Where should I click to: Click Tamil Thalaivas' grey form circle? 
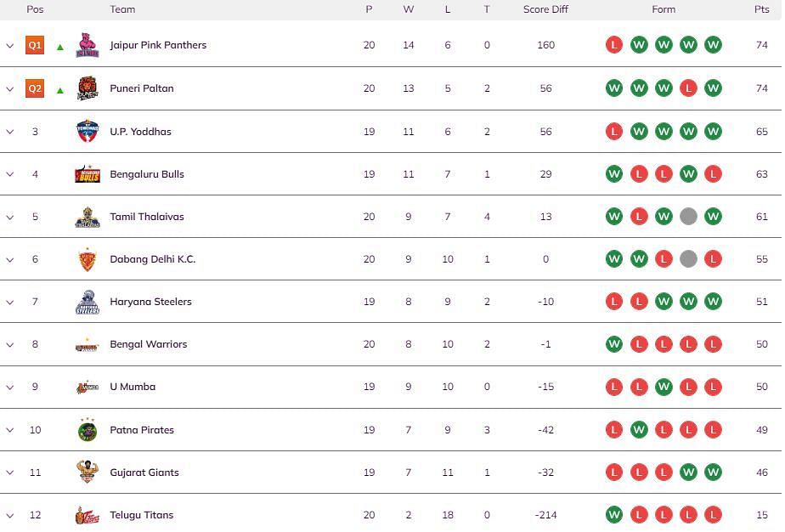688,217
